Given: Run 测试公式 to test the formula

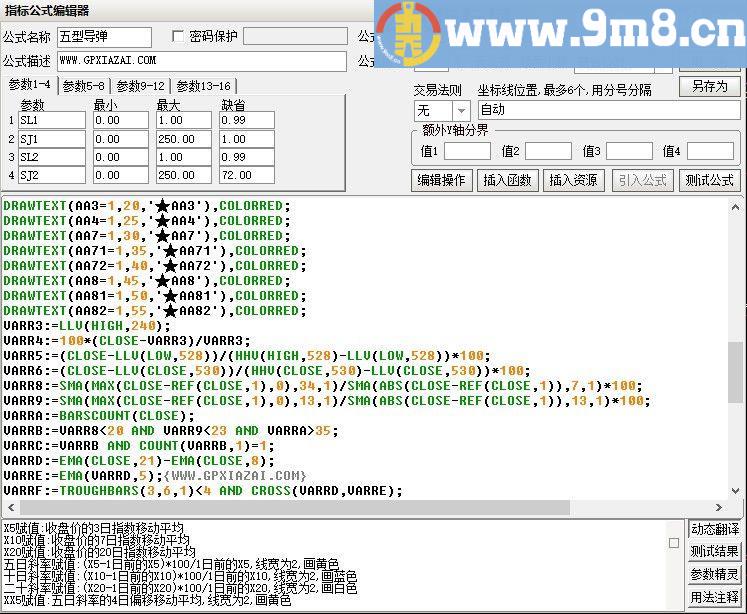Looking at the screenshot, I should [x=708, y=180].
